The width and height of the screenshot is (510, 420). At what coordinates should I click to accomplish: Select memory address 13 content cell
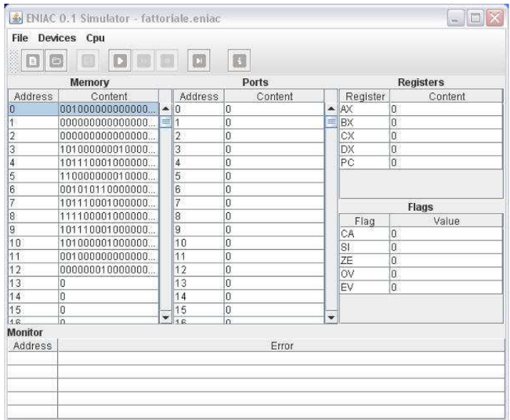(109, 283)
